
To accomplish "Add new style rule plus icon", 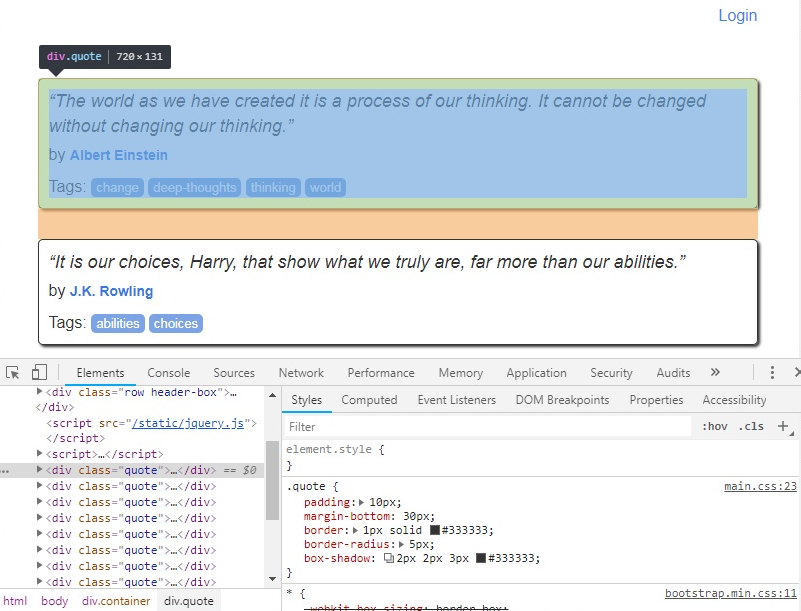I will coord(783,426).
